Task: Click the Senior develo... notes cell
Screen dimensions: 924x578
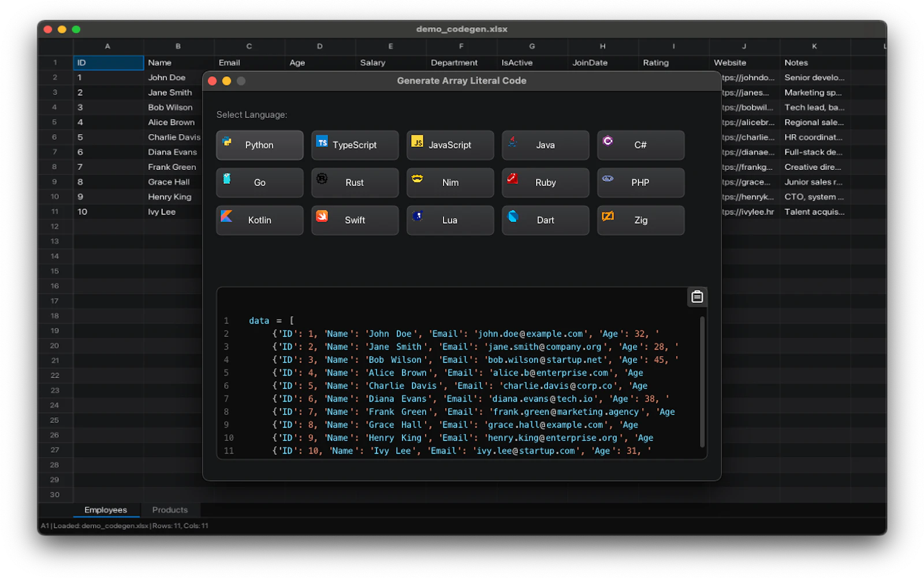Action: pos(815,77)
